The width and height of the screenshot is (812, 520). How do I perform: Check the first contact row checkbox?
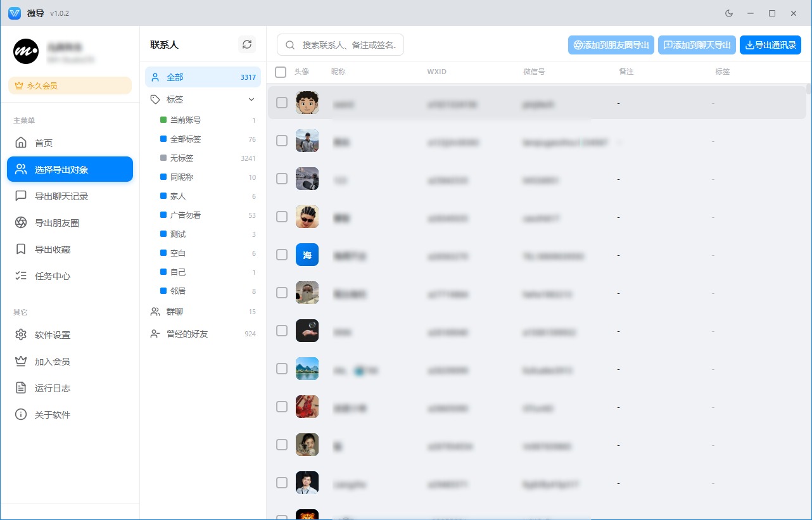(x=282, y=103)
